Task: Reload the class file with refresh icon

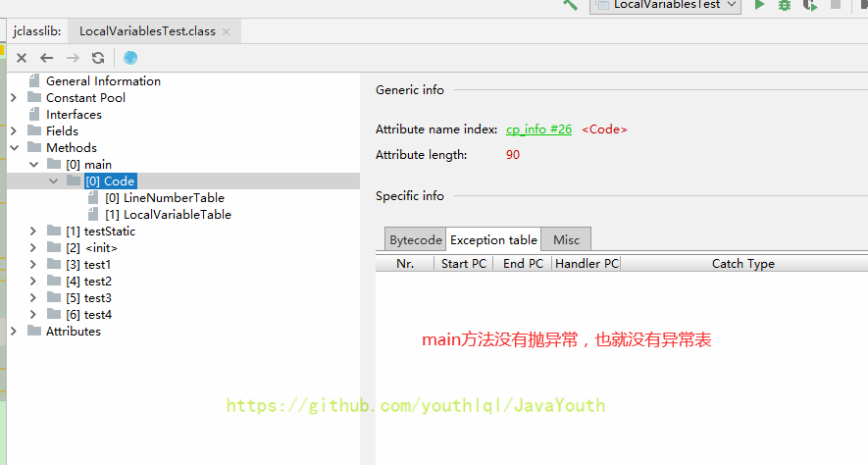Action: tap(98, 58)
